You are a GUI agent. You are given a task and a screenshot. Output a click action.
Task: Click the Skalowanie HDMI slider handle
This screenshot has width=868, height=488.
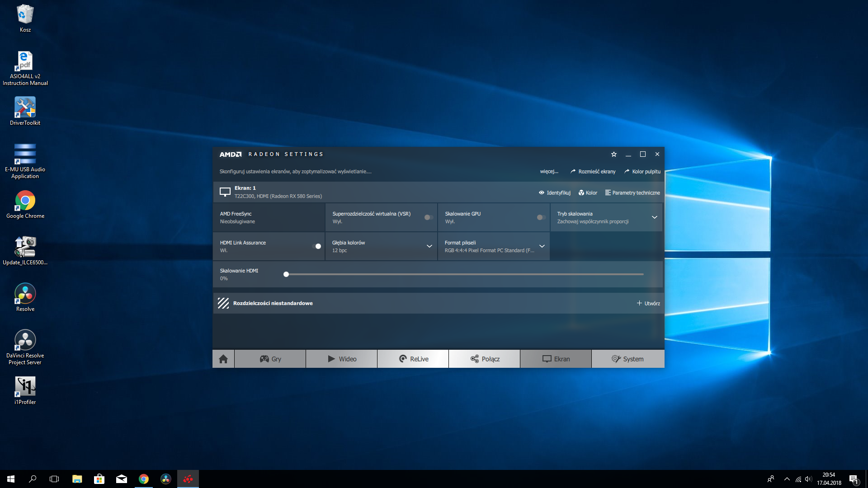click(x=286, y=274)
